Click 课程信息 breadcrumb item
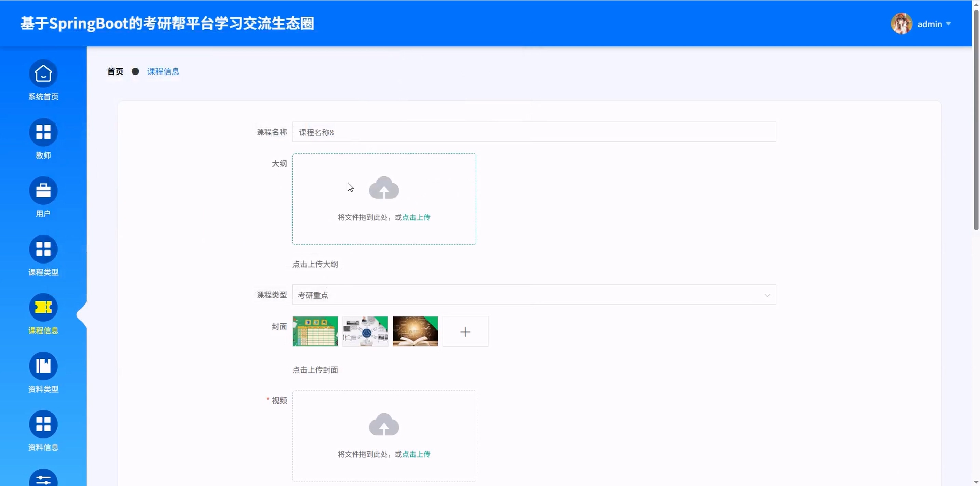The height and width of the screenshot is (486, 980). pyautogui.click(x=163, y=71)
